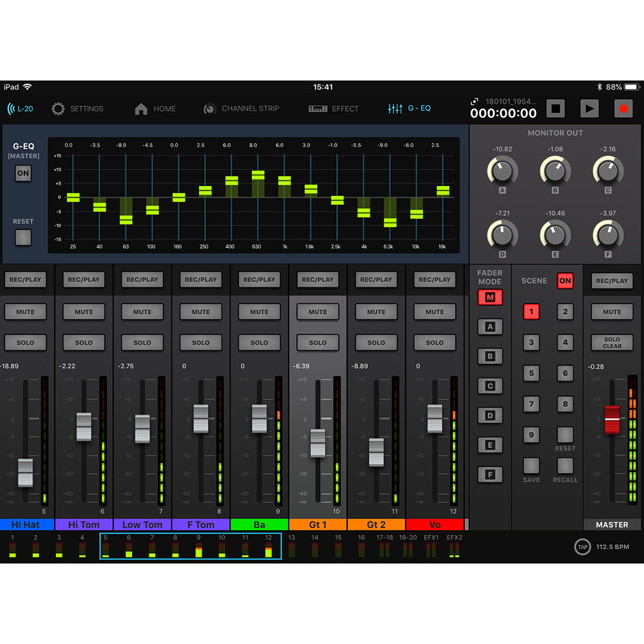Image resolution: width=644 pixels, height=644 pixels.
Task: Switch to the EFFECT screen
Action: (334, 108)
